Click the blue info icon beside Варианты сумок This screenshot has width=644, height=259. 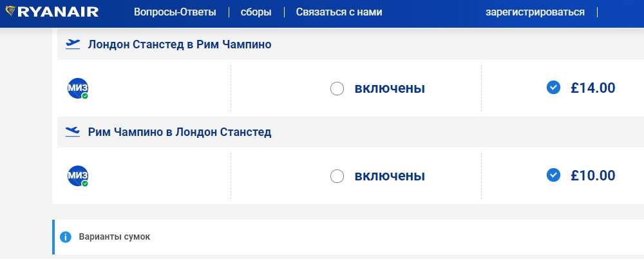point(65,237)
